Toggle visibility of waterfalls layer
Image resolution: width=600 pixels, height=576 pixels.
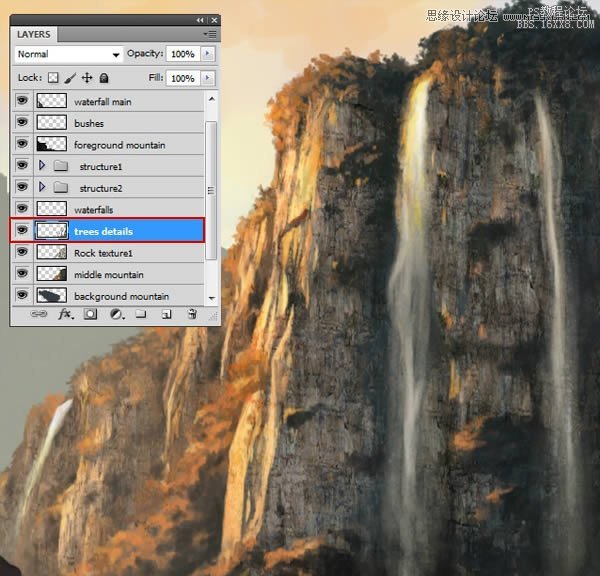click(x=22, y=208)
